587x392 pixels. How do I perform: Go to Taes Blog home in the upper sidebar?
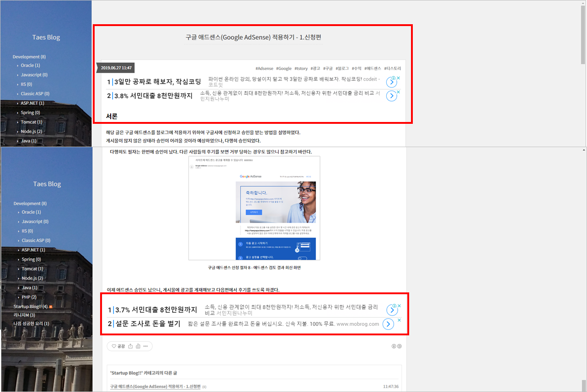[46, 37]
